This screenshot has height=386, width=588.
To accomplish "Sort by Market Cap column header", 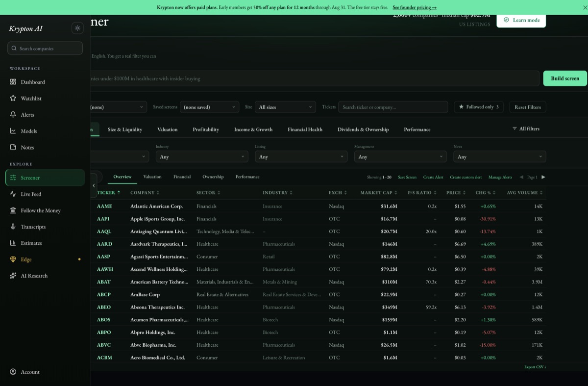I will click(378, 192).
